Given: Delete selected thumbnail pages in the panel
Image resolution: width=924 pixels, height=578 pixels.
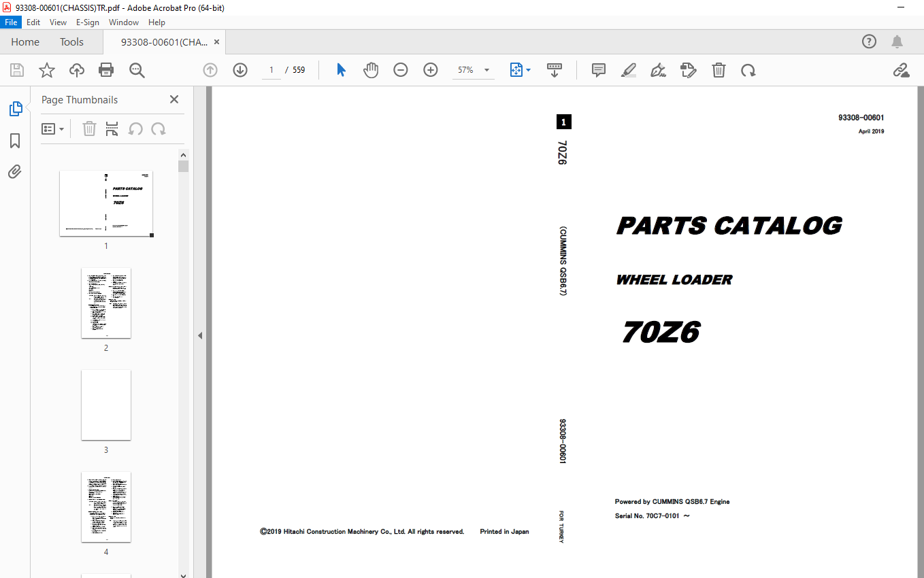Looking at the screenshot, I should (x=89, y=129).
